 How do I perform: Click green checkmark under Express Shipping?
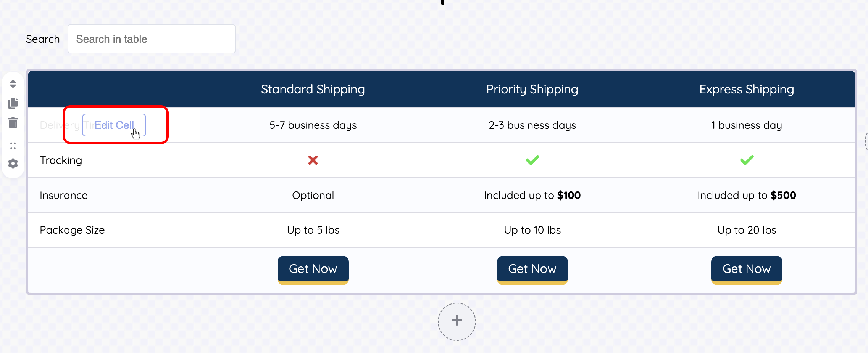coord(747,160)
